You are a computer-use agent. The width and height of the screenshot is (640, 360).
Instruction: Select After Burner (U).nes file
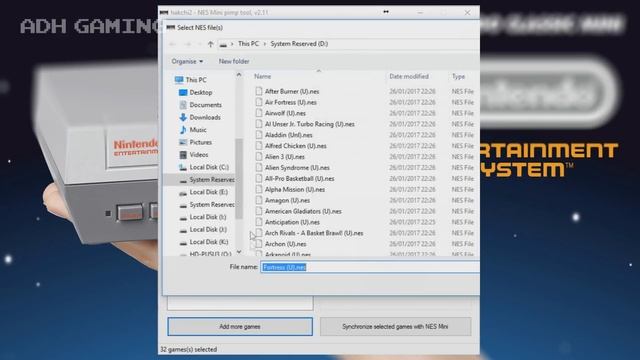(292, 91)
